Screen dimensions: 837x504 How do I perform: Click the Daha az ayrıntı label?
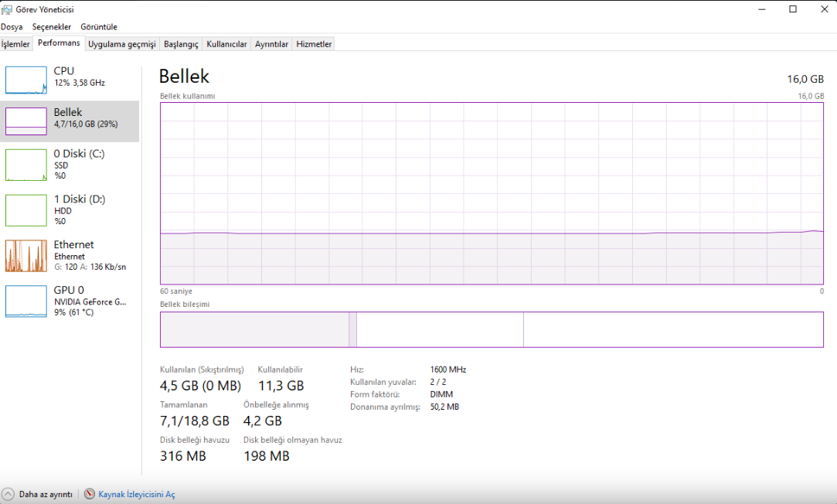click(x=46, y=495)
